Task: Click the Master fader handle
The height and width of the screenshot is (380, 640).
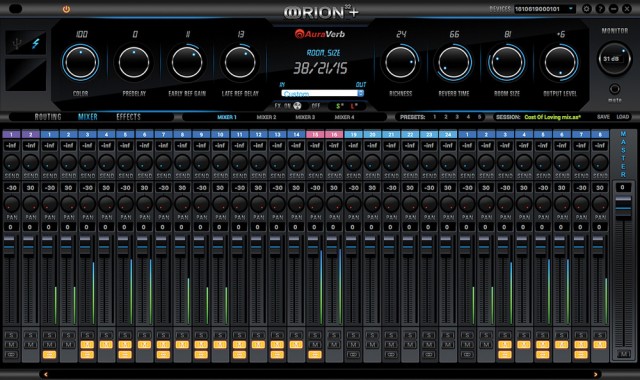Action: [x=623, y=207]
